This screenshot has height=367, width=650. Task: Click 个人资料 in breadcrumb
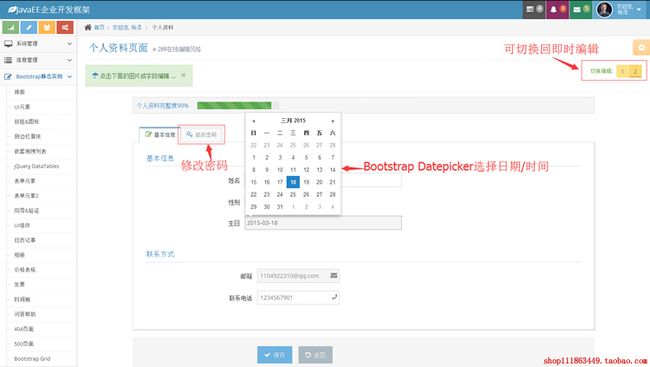click(162, 27)
